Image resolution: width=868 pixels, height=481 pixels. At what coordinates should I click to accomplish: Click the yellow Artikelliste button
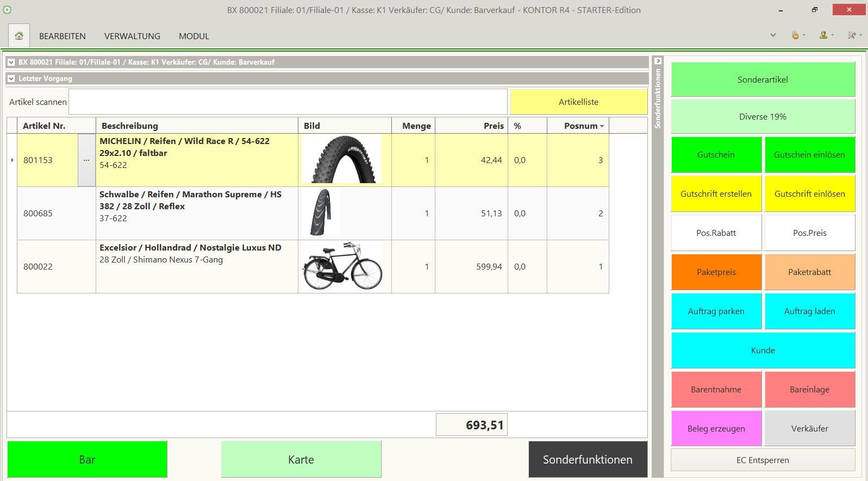coord(578,102)
